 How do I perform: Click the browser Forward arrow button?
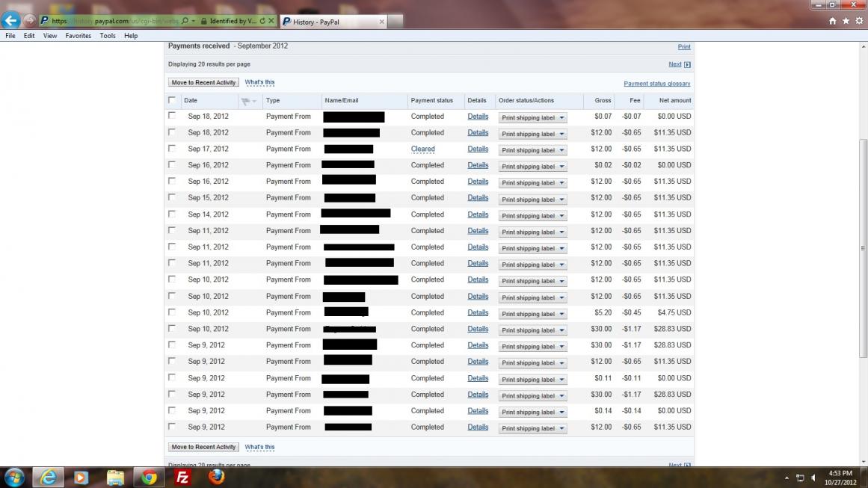29,21
